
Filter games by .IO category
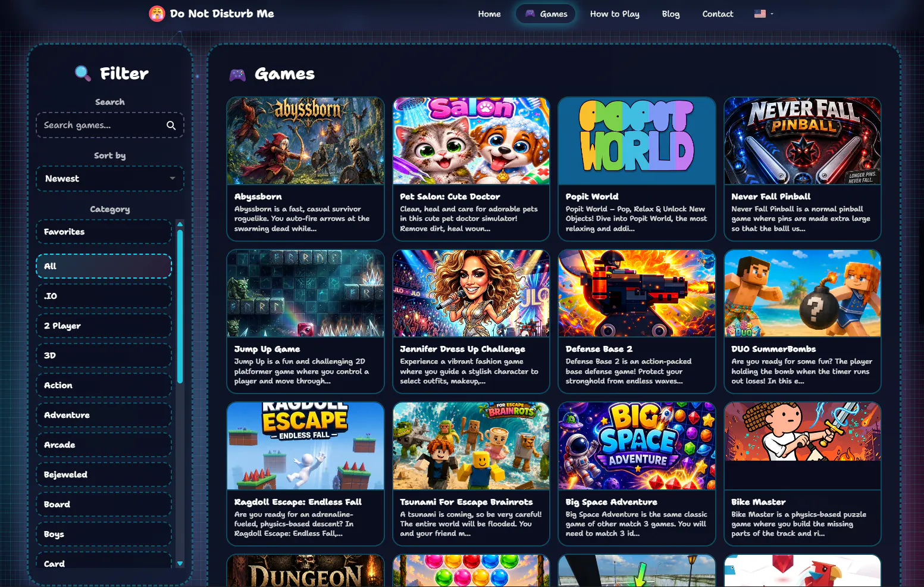104,296
